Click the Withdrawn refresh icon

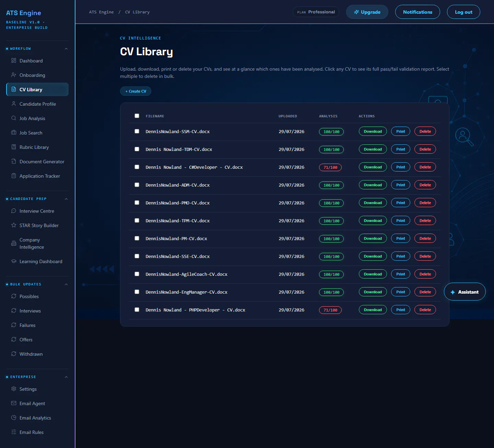(x=14, y=354)
